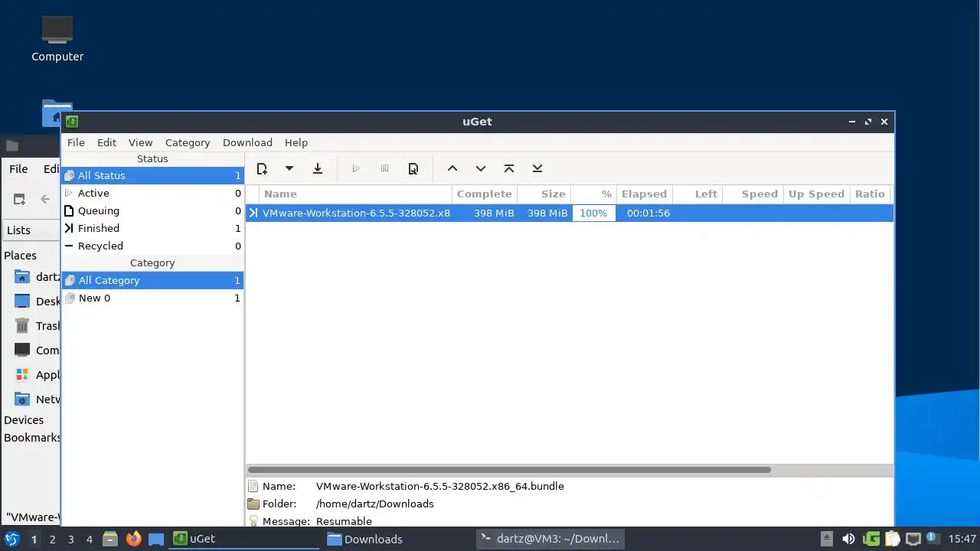
Task: Click the uGet taskbar button
Action: tap(243, 539)
